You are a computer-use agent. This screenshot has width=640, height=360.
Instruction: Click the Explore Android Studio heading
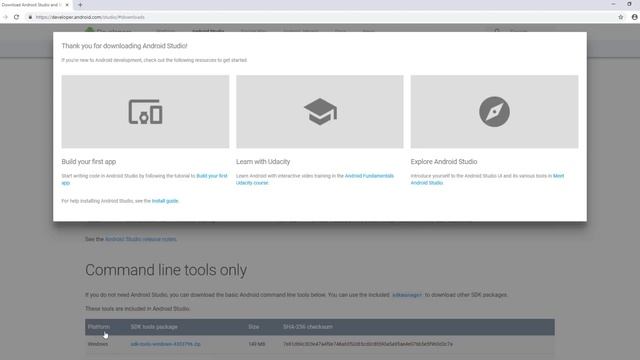pyautogui.click(x=444, y=162)
